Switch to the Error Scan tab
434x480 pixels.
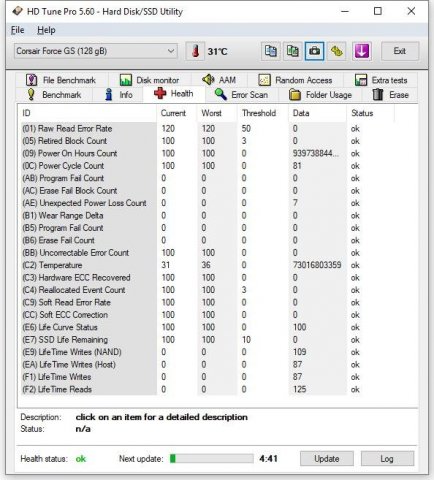click(242, 95)
